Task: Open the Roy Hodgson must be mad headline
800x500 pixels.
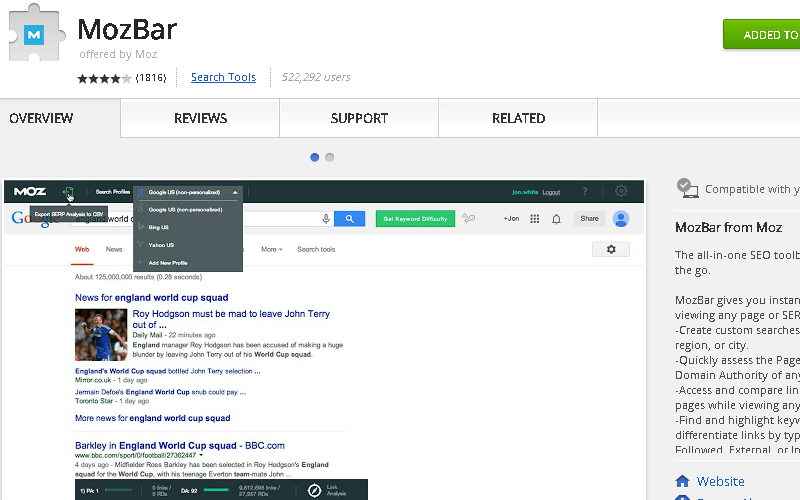Action: (231, 319)
